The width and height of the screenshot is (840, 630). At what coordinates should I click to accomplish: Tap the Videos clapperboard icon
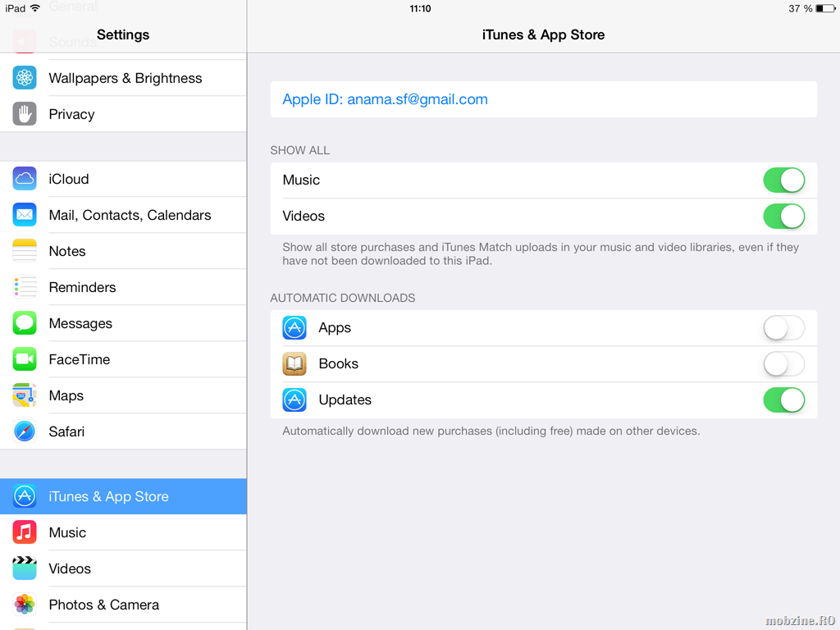click(x=25, y=568)
